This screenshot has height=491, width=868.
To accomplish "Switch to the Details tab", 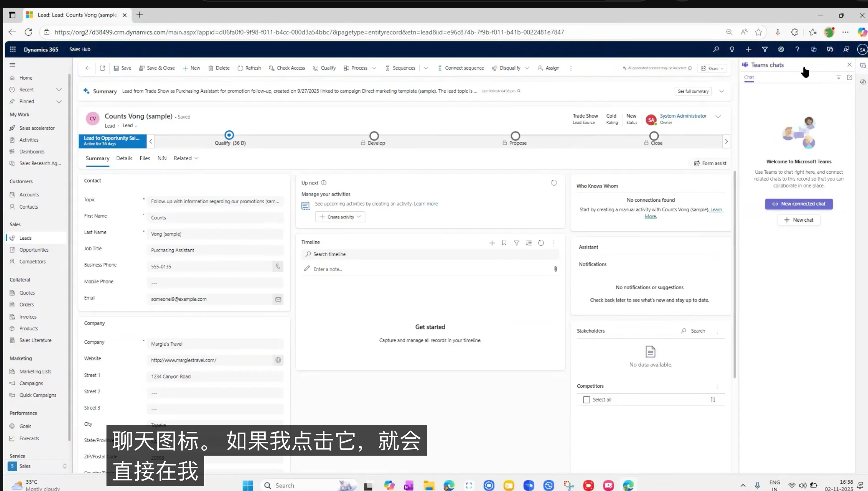I will (x=124, y=158).
